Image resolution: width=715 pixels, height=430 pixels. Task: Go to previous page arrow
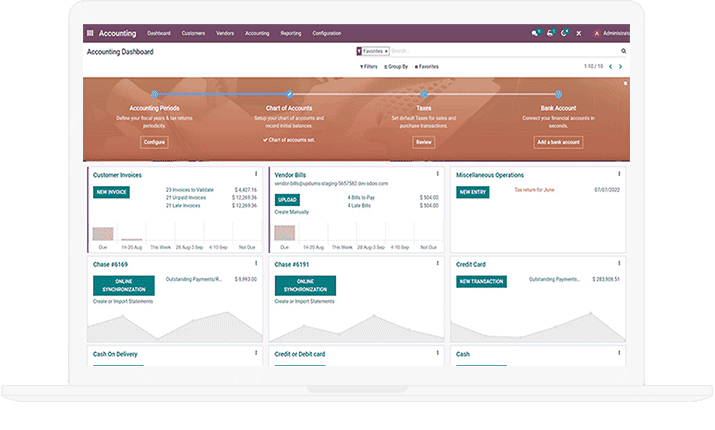(x=610, y=67)
